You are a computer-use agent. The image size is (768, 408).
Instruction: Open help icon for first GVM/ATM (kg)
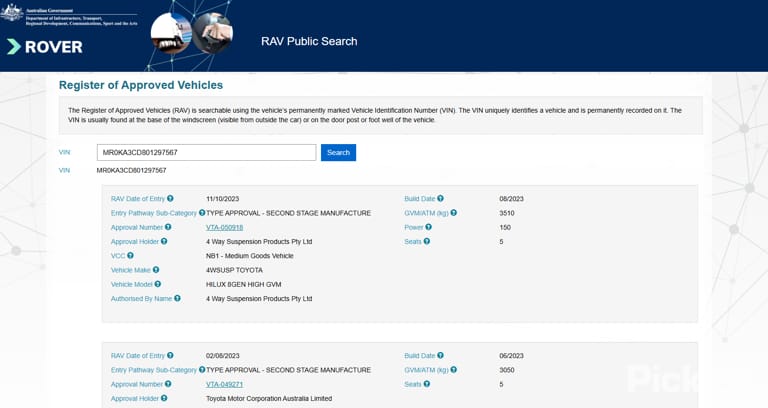[454, 213]
